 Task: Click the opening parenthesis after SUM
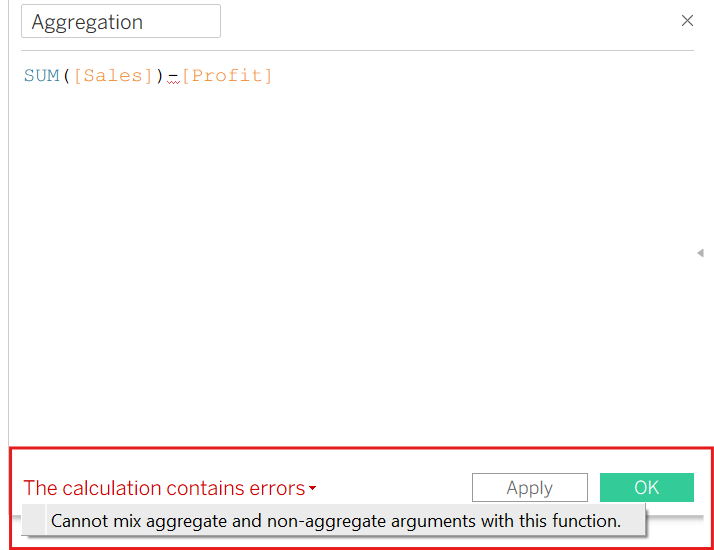coord(66,76)
